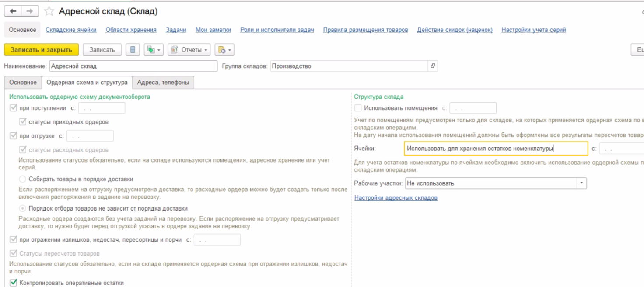Click Записать и закрыть button

(x=41, y=50)
